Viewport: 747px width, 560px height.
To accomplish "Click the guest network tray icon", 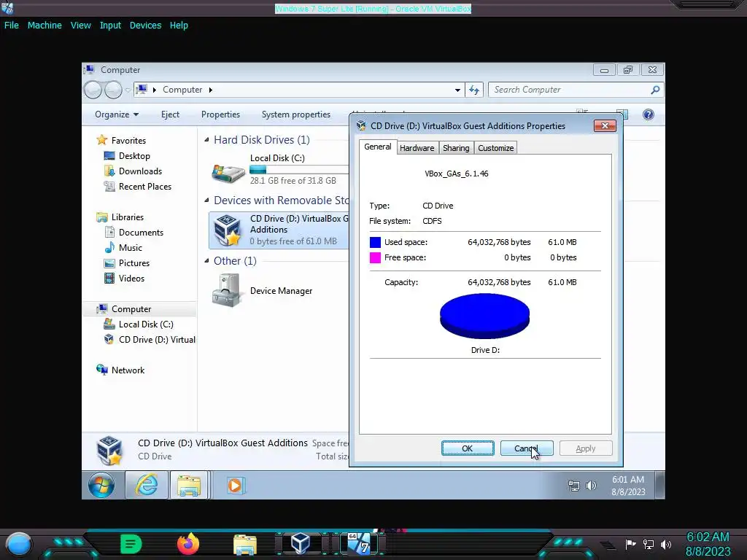I will click(x=574, y=486).
